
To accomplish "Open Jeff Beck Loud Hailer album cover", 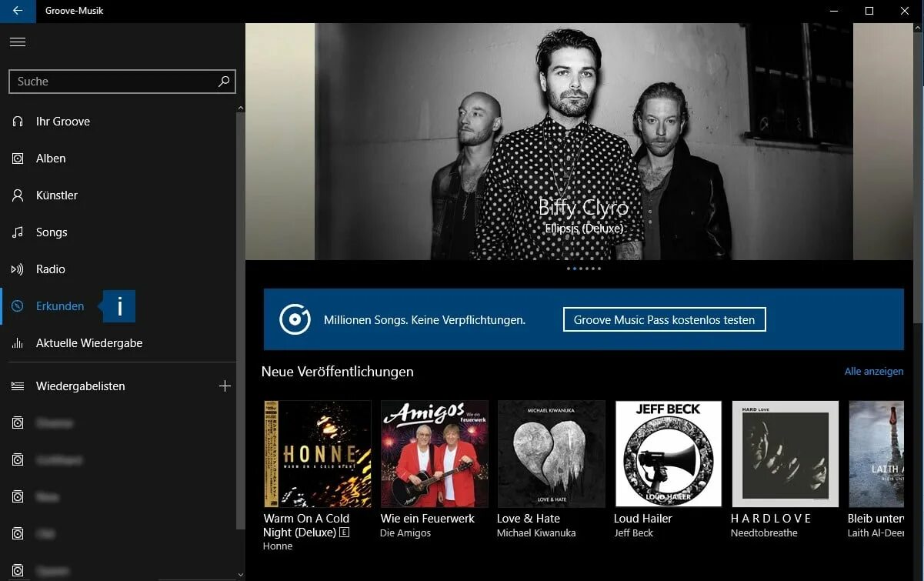I will (x=669, y=453).
